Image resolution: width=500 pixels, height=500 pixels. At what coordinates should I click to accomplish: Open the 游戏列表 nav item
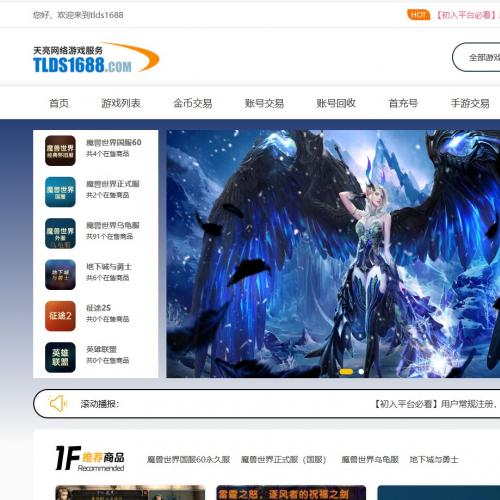(121, 103)
